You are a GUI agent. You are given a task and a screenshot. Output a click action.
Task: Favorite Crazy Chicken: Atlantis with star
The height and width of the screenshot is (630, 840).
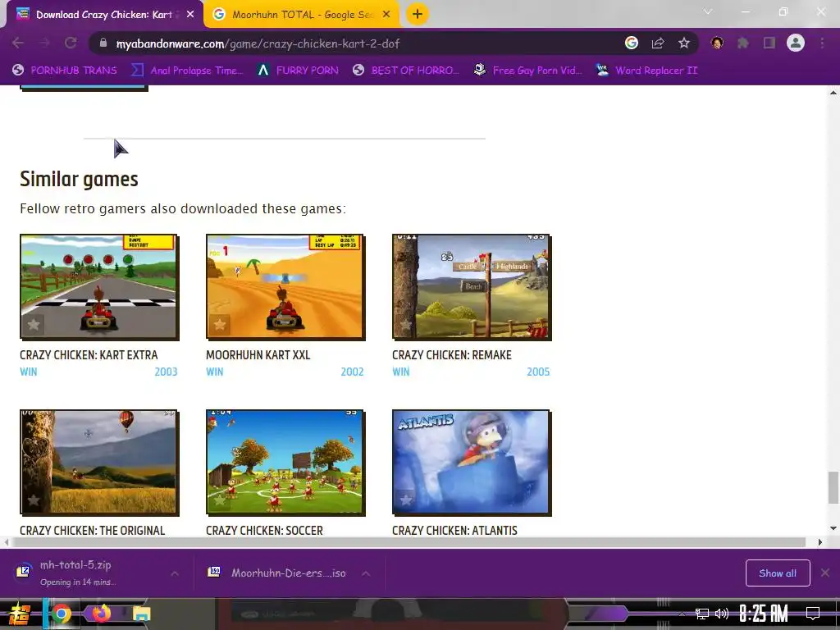pos(405,500)
